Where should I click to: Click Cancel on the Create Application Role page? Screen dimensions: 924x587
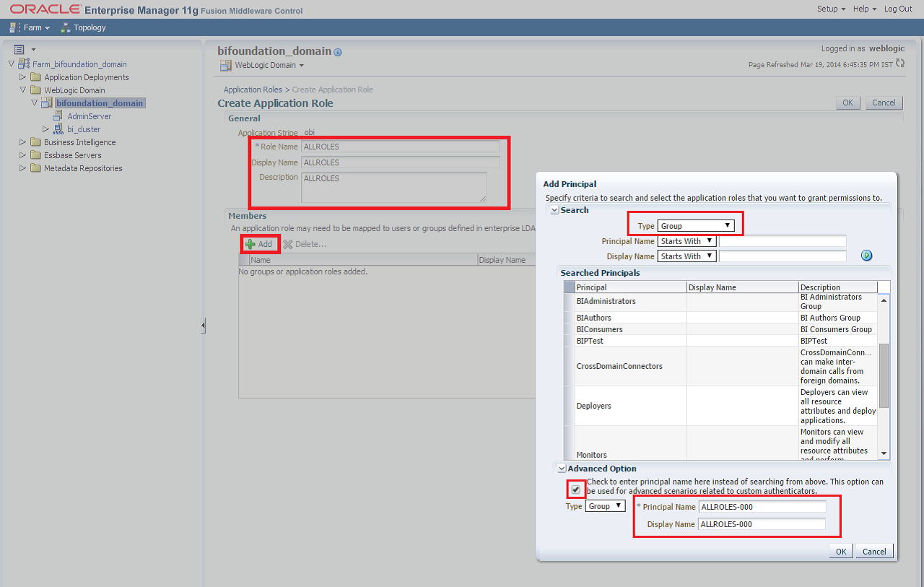point(884,103)
